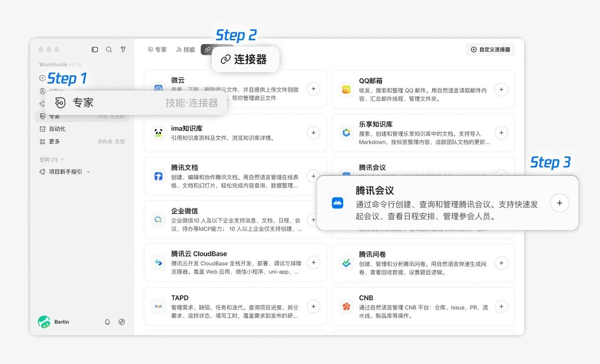
Task: Click the CNB orange app icon
Action: [346, 306]
